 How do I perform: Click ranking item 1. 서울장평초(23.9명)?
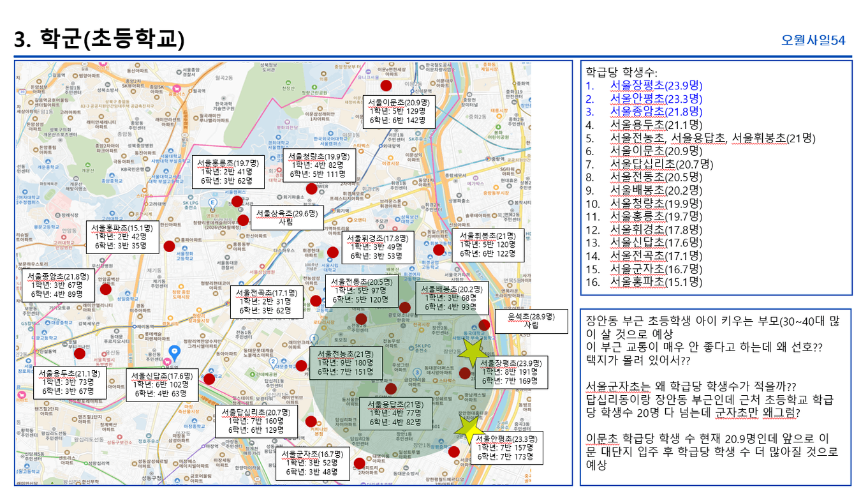pos(644,85)
